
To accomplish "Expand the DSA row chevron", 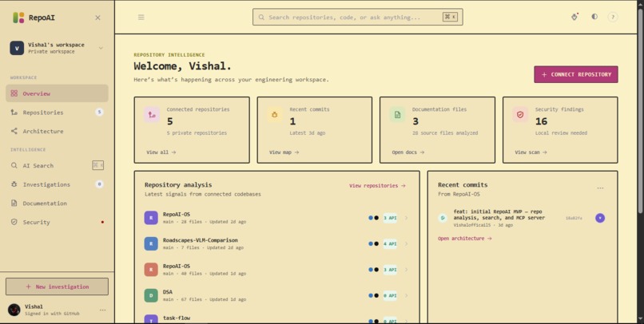I will [x=407, y=295].
